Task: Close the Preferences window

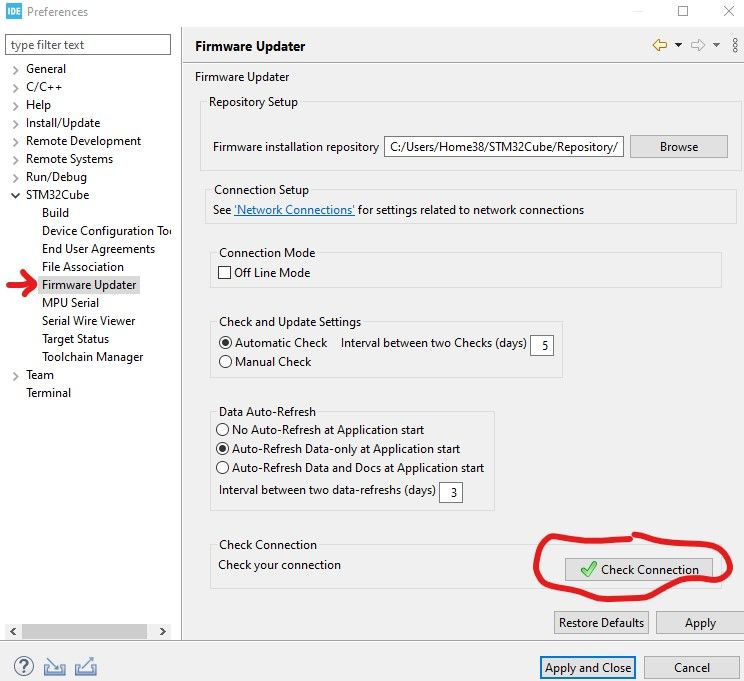Action: [729, 11]
